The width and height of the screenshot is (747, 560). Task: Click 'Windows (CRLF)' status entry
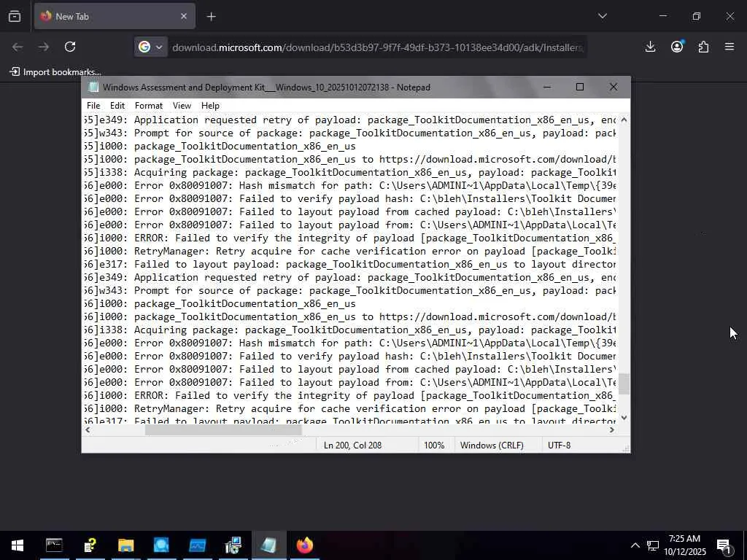click(492, 446)
